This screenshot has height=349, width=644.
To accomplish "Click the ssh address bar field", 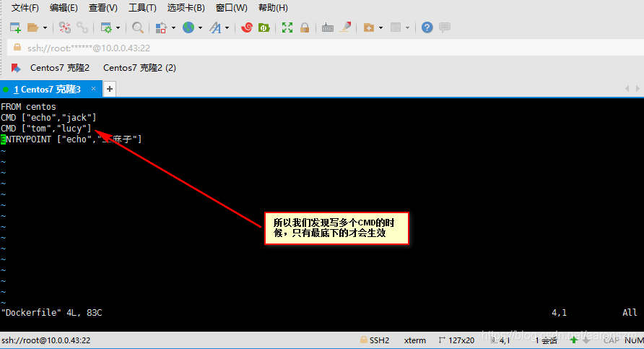I will click(x=326, y=48).
